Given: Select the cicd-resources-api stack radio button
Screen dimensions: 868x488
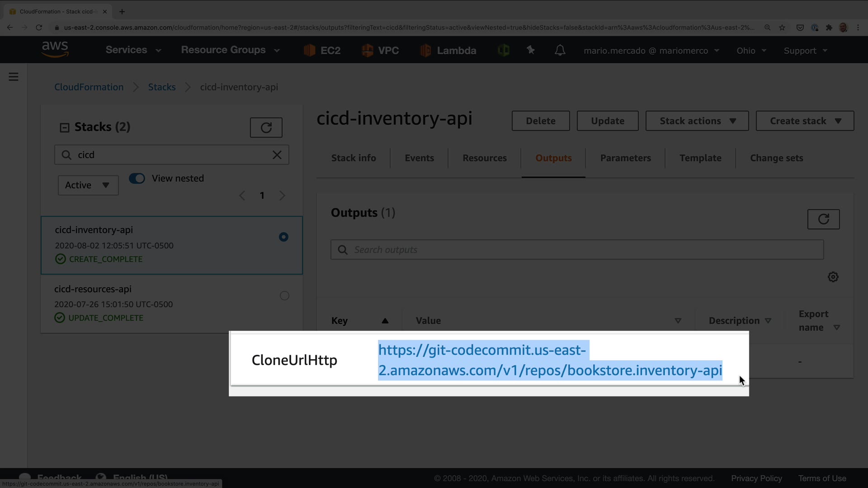Looking at the screenshot, I should [x=284, y=296].
